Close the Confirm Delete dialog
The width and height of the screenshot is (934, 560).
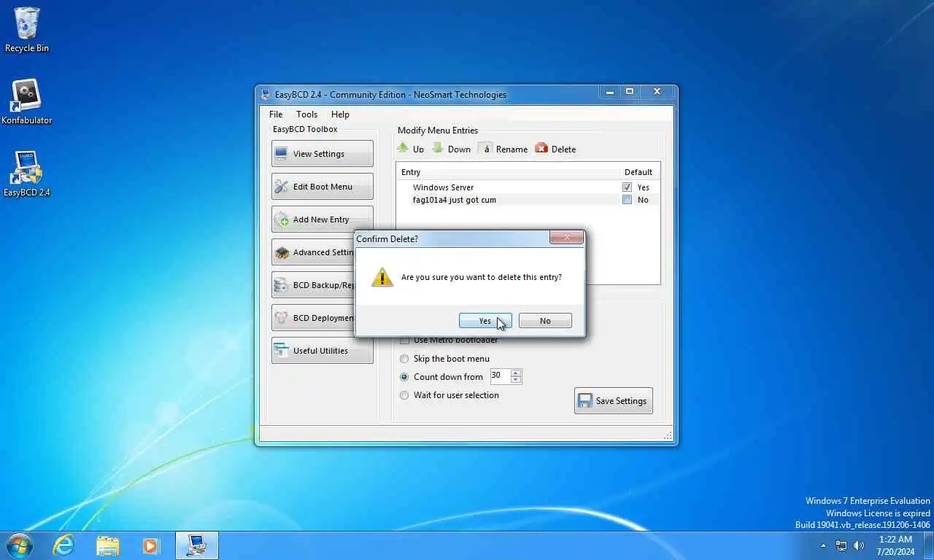566,238
